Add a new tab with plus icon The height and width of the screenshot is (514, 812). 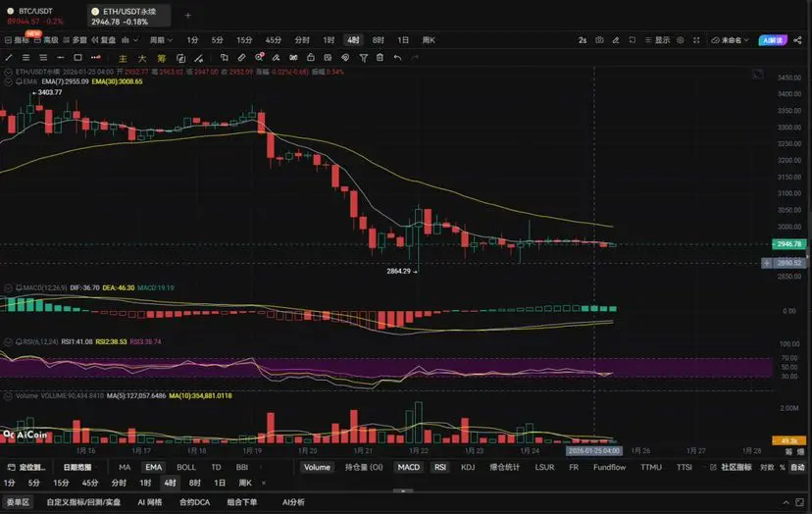coord(188,16)
